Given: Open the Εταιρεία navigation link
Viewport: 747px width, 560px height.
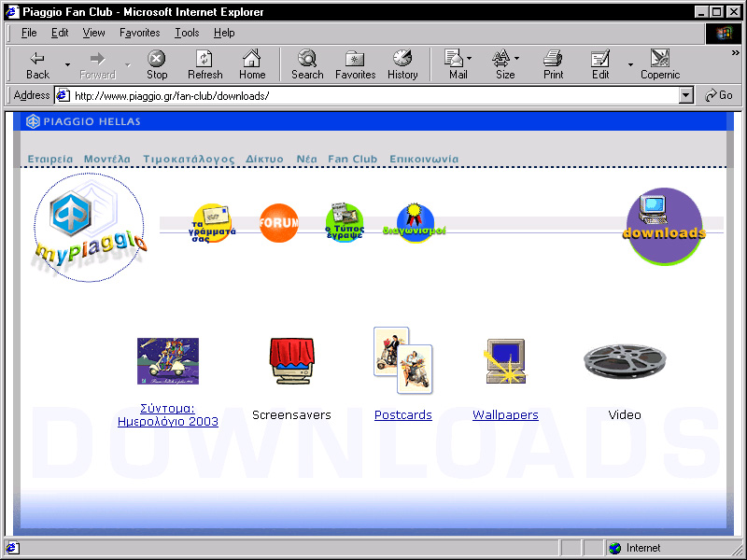Looking at the screenshot, I should tap(50, 159).
